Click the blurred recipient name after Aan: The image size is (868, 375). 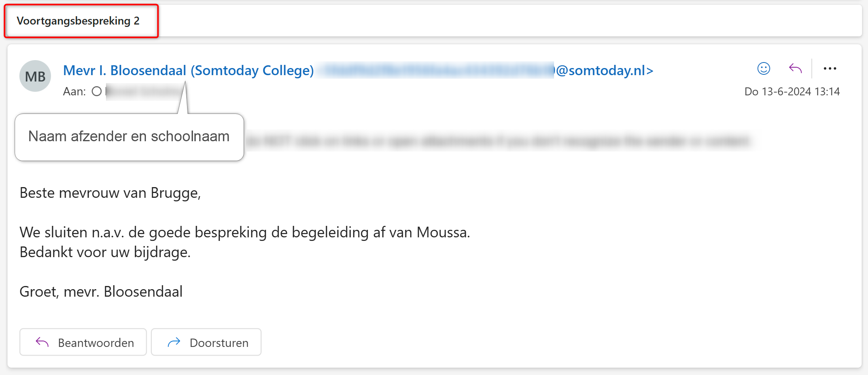click(145, 92)
